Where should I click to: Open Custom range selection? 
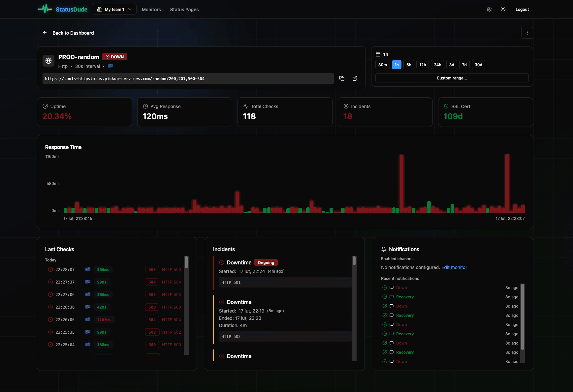click(x=452, y=78)
